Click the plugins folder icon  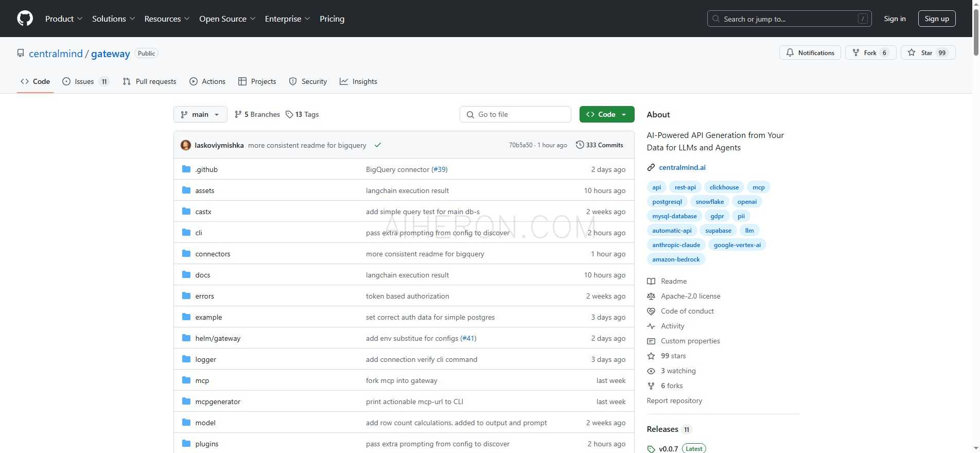pyautogui.click(x=186, y=443)
